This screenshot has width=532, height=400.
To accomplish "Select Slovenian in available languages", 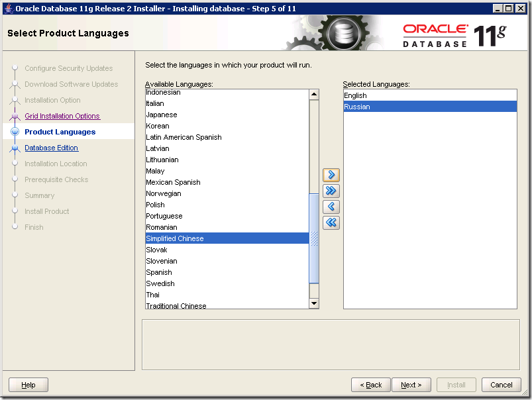I will click(x=227, y=261).
